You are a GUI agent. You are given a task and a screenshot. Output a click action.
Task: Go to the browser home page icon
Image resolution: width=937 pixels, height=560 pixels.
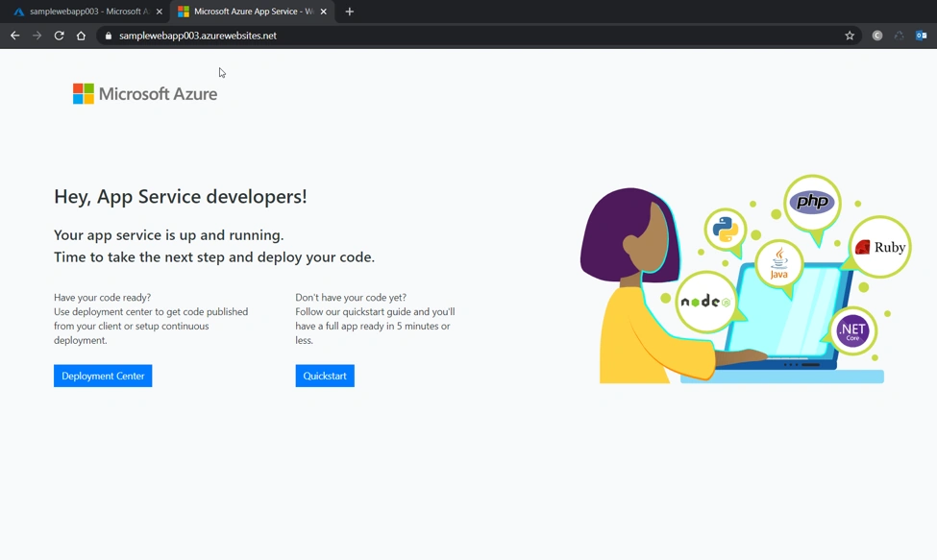pyautogui.click(x=81, y=36)
